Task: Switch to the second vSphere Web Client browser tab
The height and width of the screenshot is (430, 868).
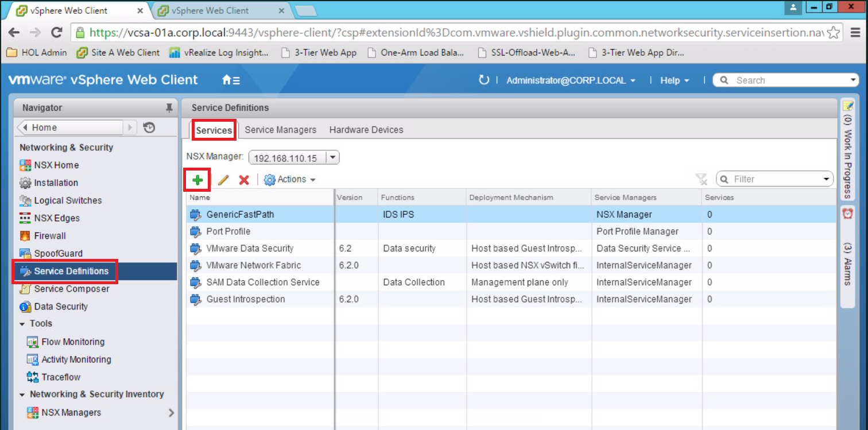Action: pos(221,10)
